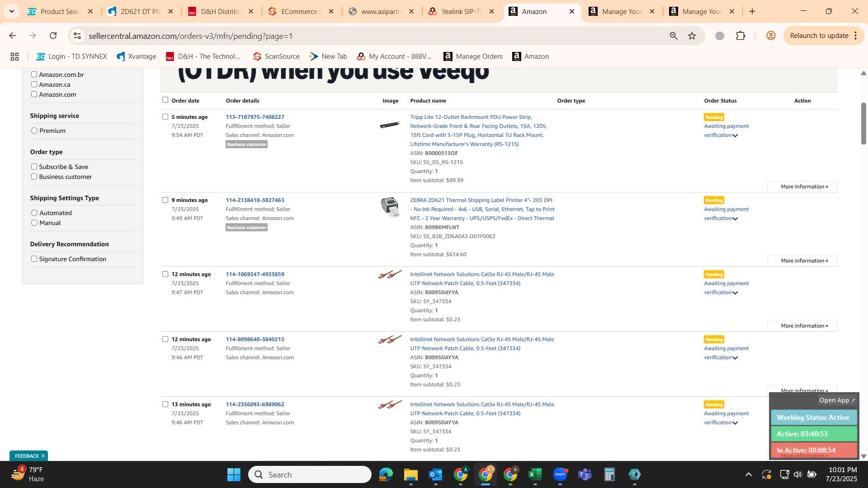This screenshot has height=488, width=868.
Task: Bookmark this page with the star icon
Action: point(692,36)
